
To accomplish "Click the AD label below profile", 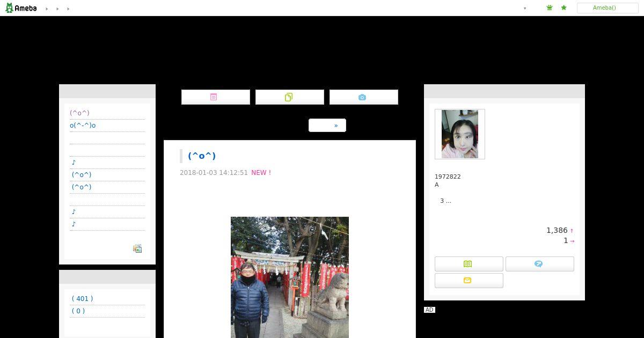I will pos(429,310).
